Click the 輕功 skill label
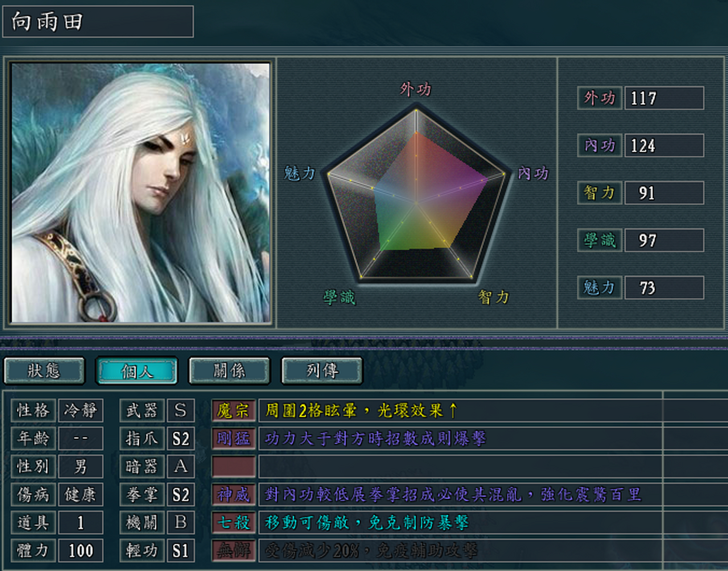Viewport: 728px width, 571px height. pyautogui.click(x=142, y=550)
